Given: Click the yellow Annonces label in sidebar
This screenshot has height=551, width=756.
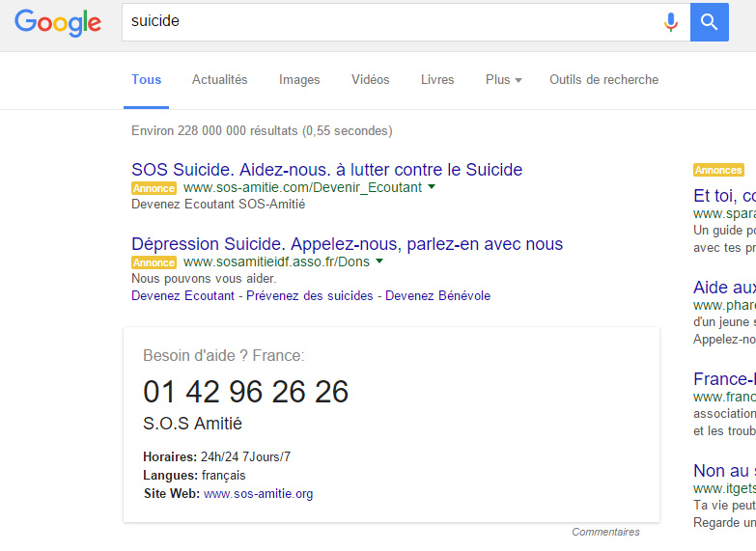Looking at the screenshot, I should coord(718,170).
